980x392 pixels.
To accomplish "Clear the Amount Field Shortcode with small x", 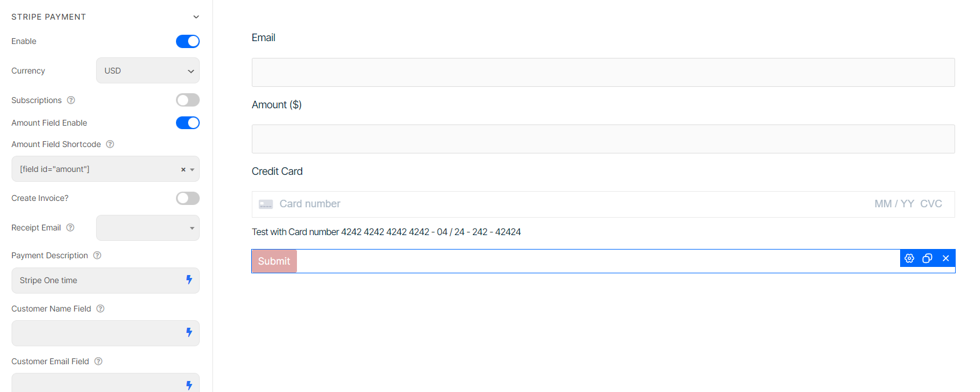I will point(183,168).
